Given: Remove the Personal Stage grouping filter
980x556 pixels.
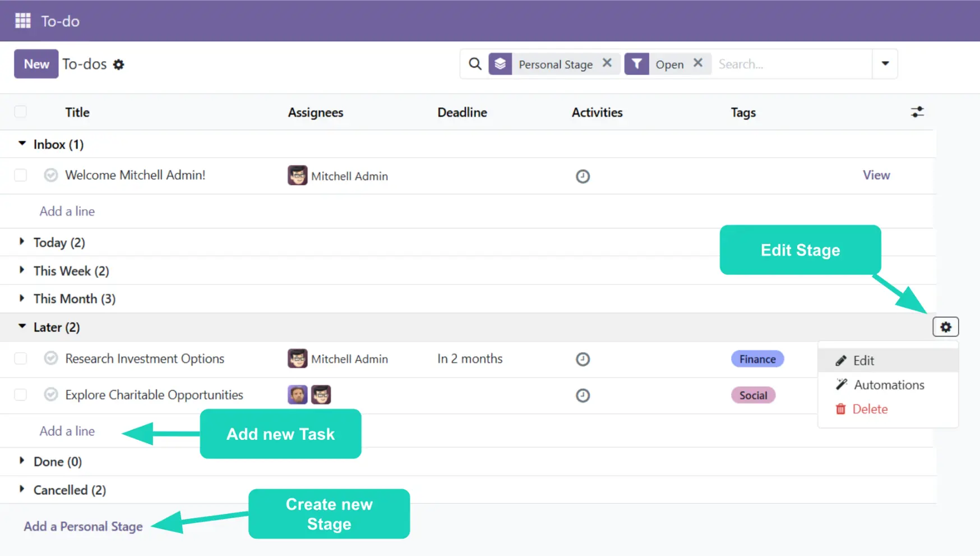Looking at the screenshot, I should pyautogui.click(x=607, y=63).
